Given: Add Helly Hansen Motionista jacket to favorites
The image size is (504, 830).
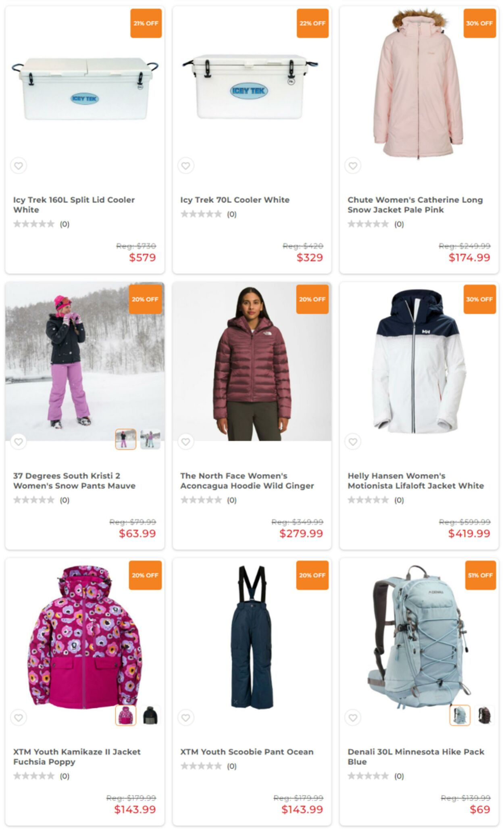Looking at the screenshot, I should click(353, 442).
